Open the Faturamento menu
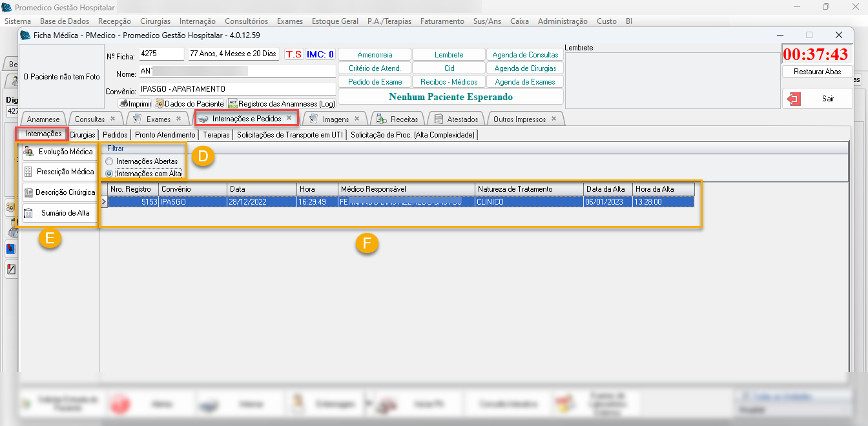868x426 pixels. 442,21
